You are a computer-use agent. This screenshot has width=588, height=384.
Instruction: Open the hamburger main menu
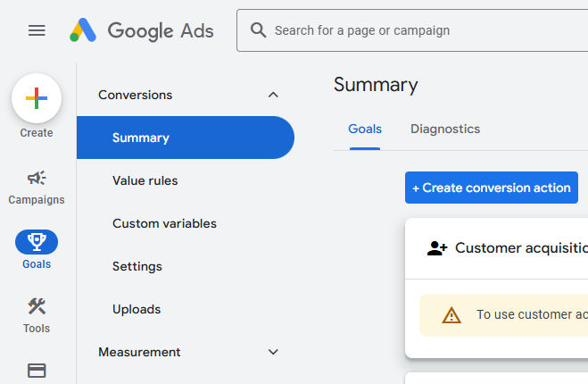[37, 30]
